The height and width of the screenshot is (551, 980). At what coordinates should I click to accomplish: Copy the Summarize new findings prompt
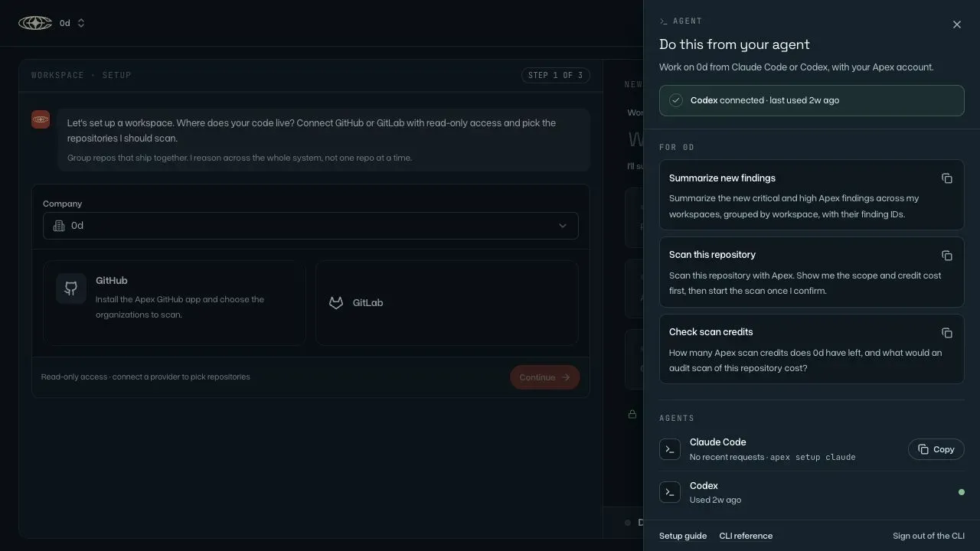(947, 178)
